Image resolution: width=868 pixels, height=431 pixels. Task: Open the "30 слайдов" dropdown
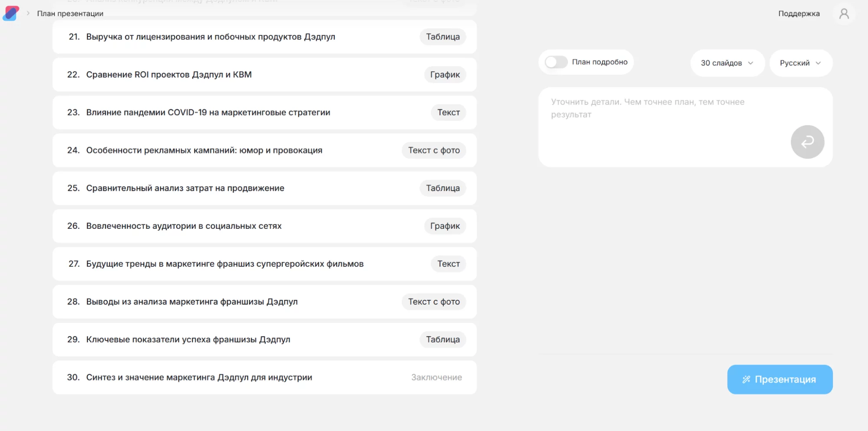[726, 63]
